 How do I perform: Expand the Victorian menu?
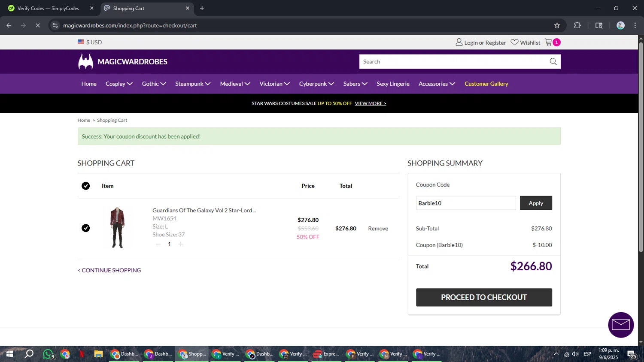tap(275, 84)
